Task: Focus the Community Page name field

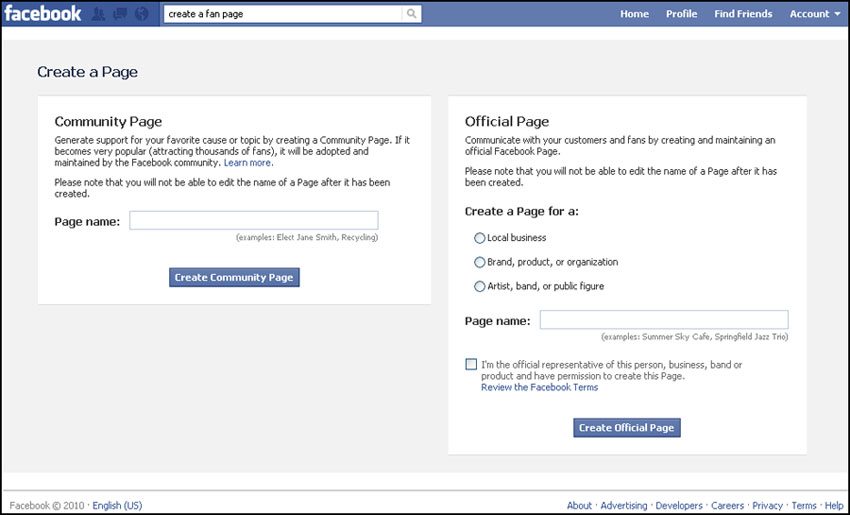Action: pyautogui.click(x=254, y=221)
